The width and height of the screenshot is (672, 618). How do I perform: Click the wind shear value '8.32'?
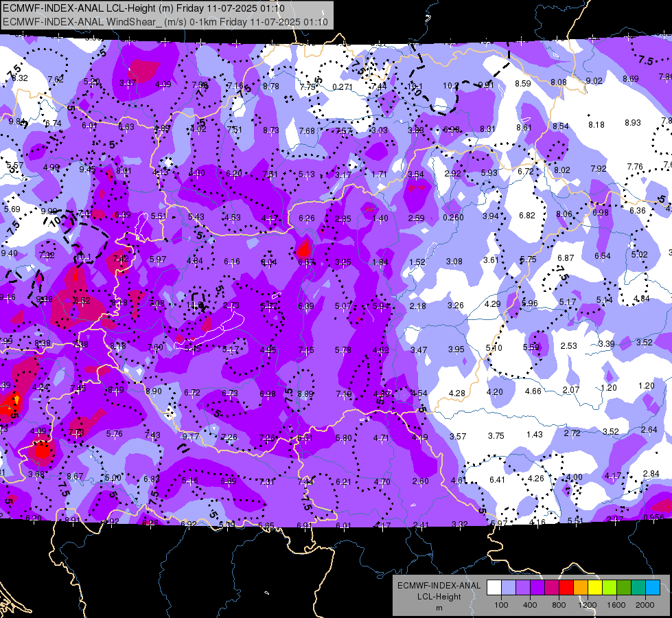[20, 78]
